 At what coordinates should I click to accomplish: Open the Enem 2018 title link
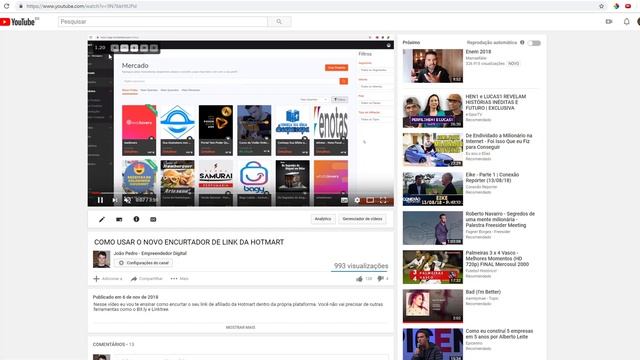click(478, 52)
